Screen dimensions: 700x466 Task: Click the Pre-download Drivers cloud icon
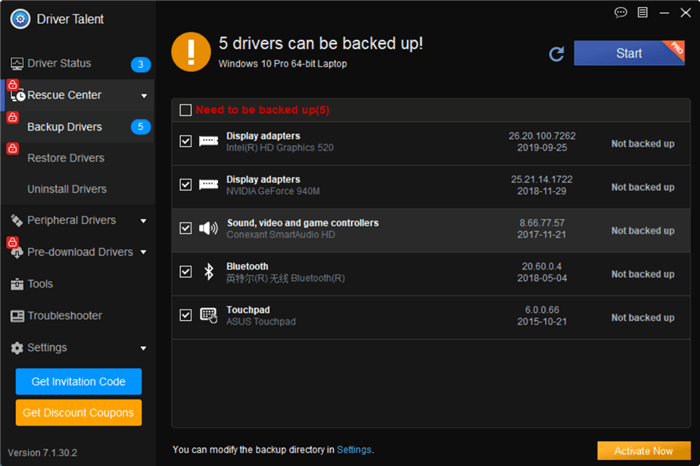[x=17, y=253]
